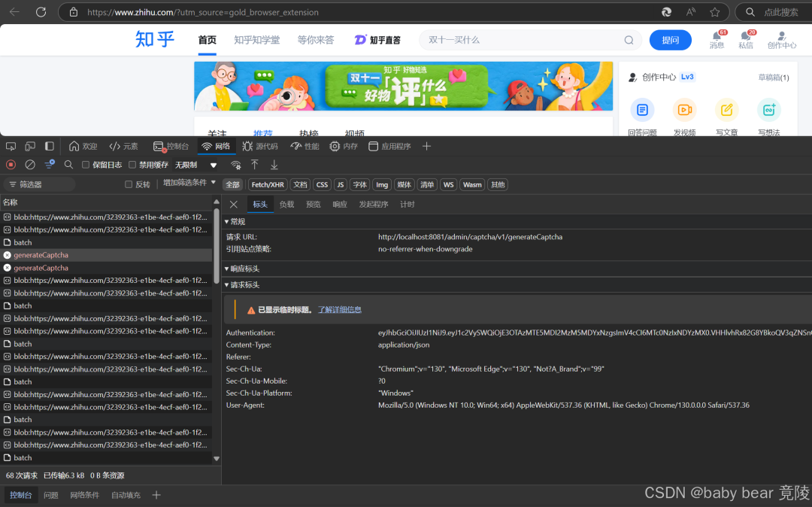Image resolution: width=812 pixels, height=507 pixels.
Task: Add page to favorites with star icon
Action: pyautogui.click(x=715, y=12)
